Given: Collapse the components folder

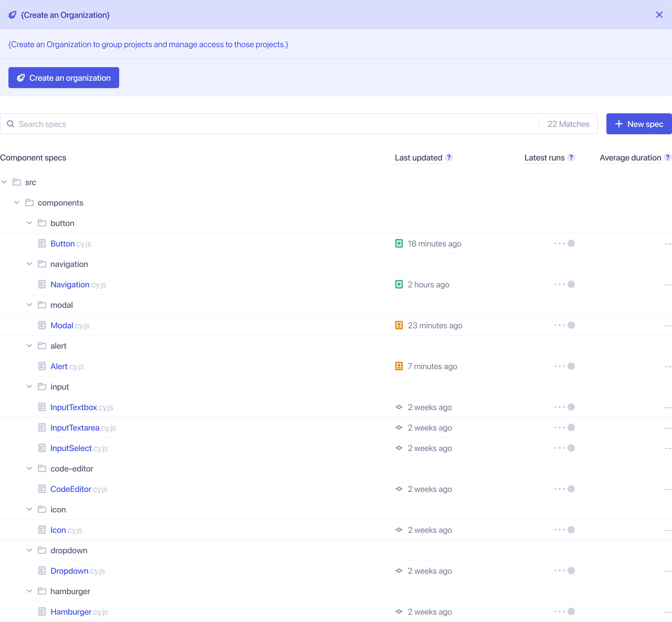Looking at the screenshot, I should (17, 203).
